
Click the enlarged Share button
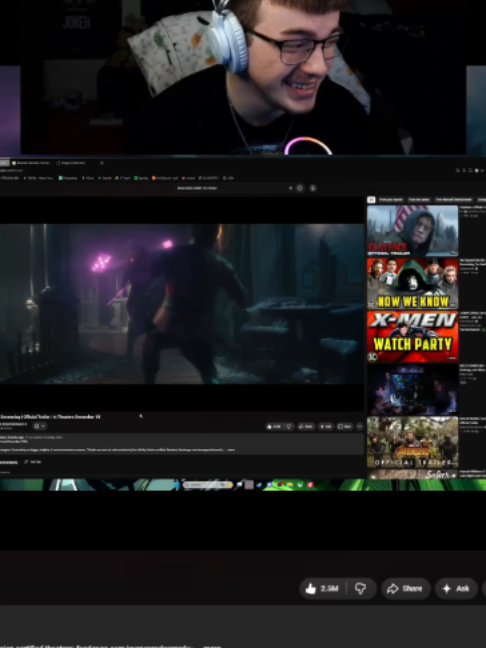[x=405, y=588]
